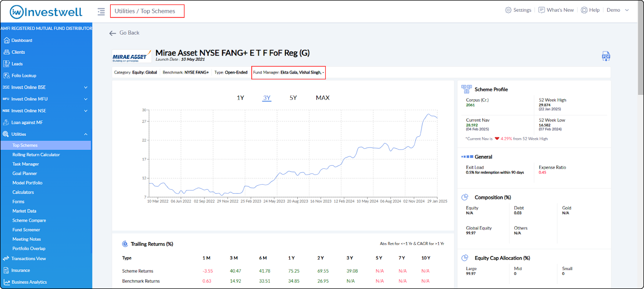Open Forms under Utilities
The width and height of the screenshot is (644, 289).
(x=18, y=201)
